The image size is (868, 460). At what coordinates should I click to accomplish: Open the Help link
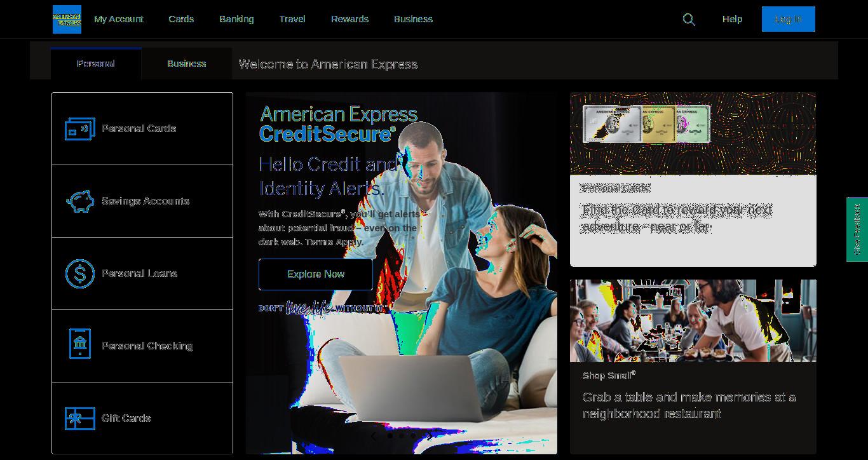coord(732,19)
